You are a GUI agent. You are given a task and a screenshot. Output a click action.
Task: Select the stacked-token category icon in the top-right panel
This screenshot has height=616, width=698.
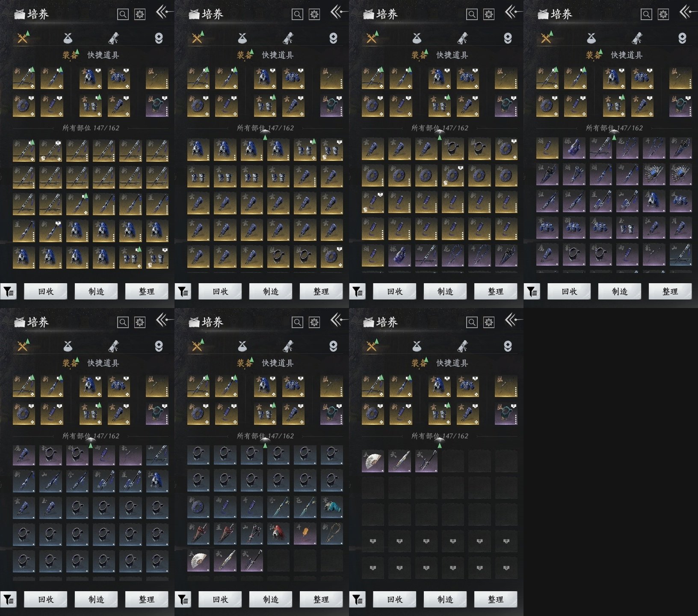coord(682,38)
